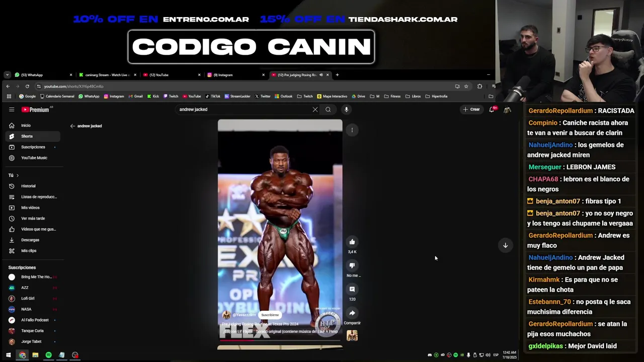Click the andrew jacked search field
The image size is (644, 362).
click(244, 109)
